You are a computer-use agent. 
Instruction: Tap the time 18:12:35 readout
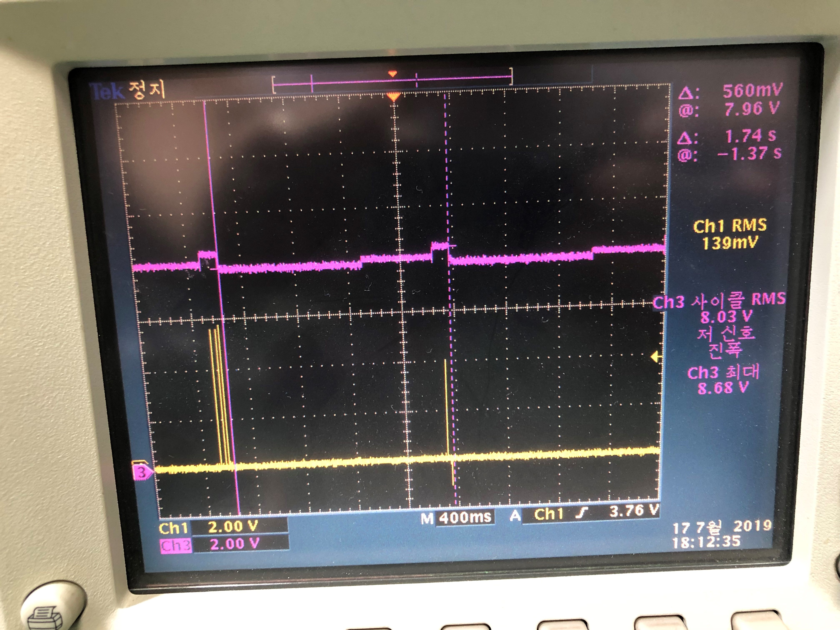[x=706, y=541]
